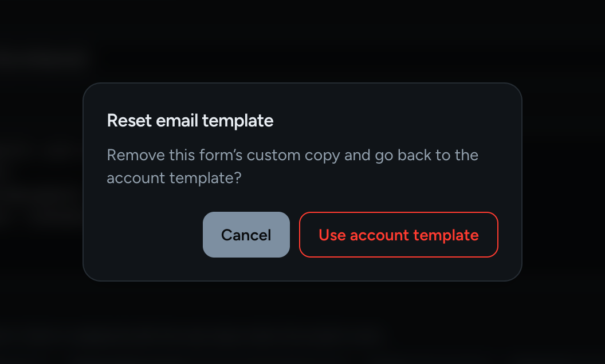The height and width of the screenshot is (364, 605).
Task: Dismiss the reset dialog via Cancel
Action: pos(246,235)
